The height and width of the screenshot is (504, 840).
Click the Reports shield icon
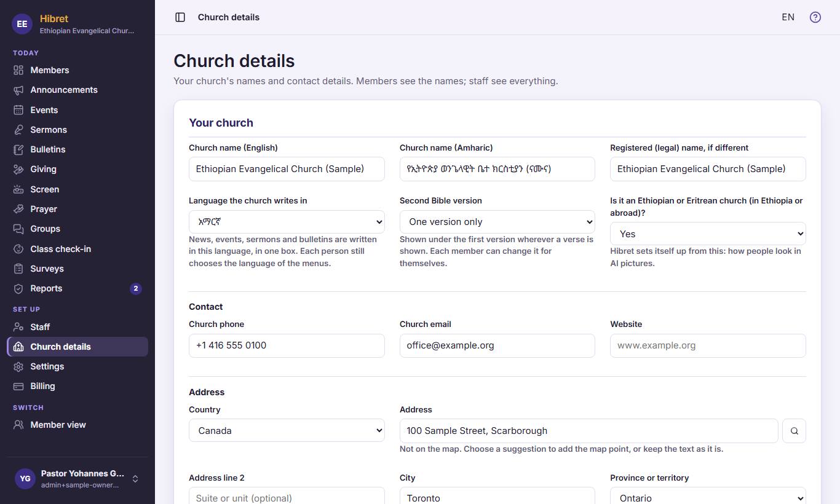point(18,288)
